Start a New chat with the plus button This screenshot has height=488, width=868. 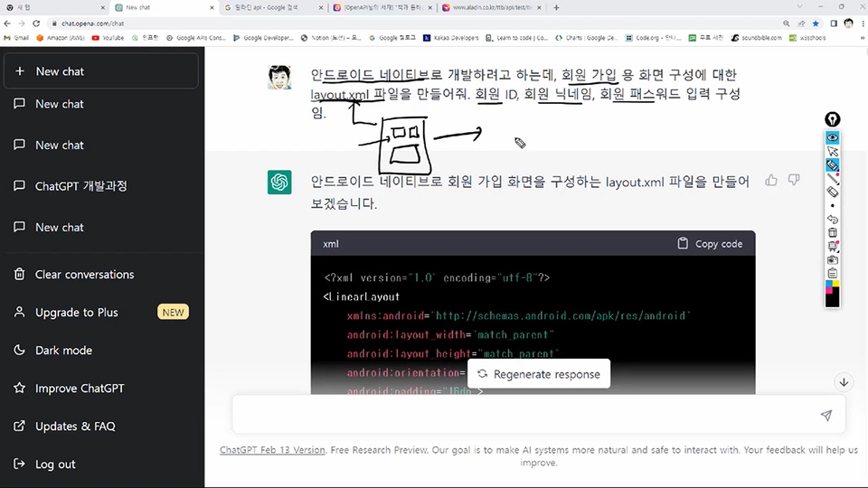click(x=100, y=71)
